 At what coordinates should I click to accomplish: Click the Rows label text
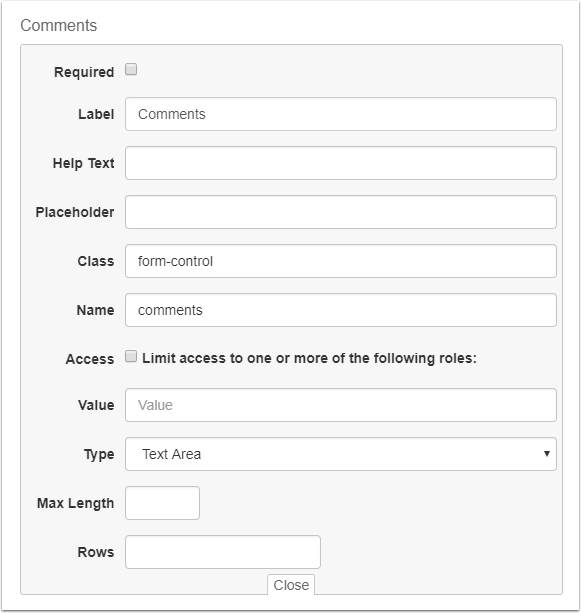coord(96,552)
